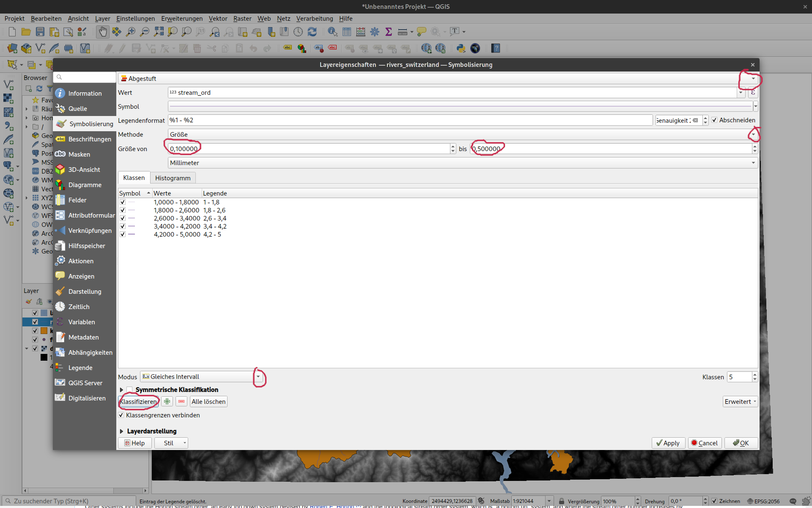
Task: Open the Beschriftungen settings page
Action: (x=89, y=139)
